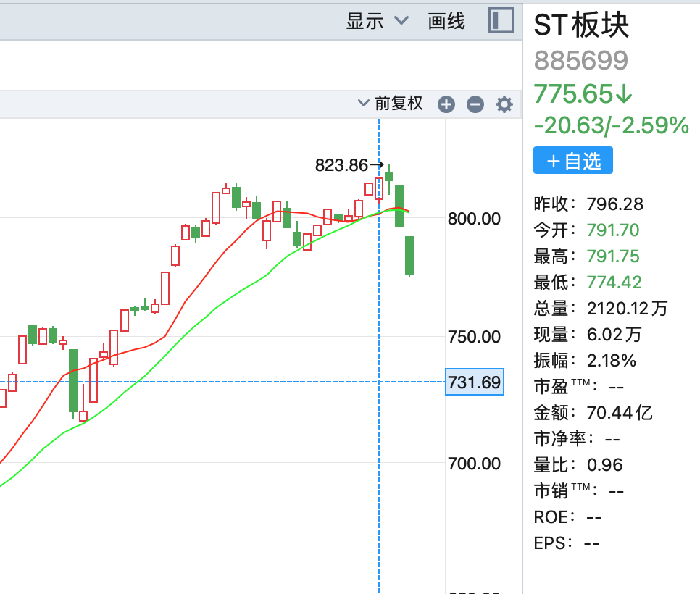Viewport: 700px width, 594px height.
Task: Select the 振幅 2.18% row
Action: pos(585,360)
